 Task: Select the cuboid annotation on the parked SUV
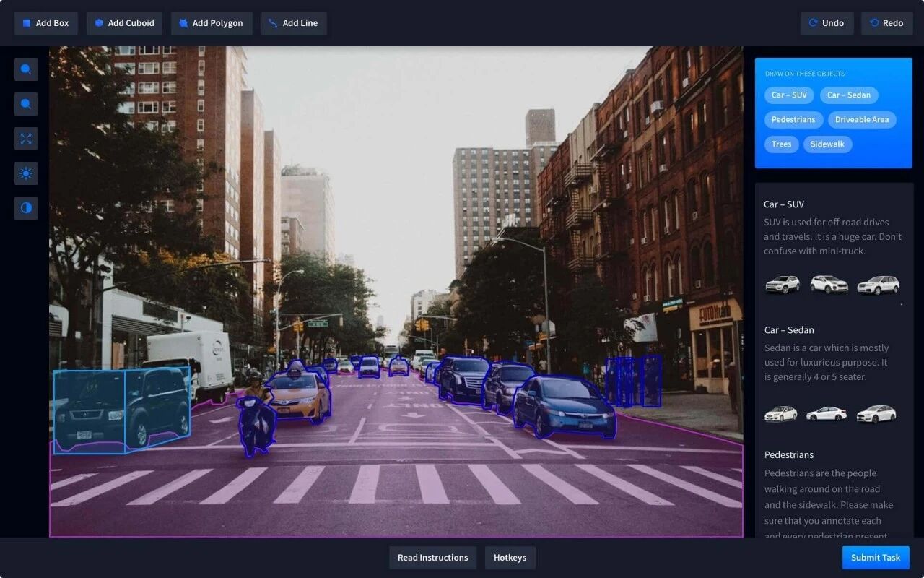(x=121, y=410)
